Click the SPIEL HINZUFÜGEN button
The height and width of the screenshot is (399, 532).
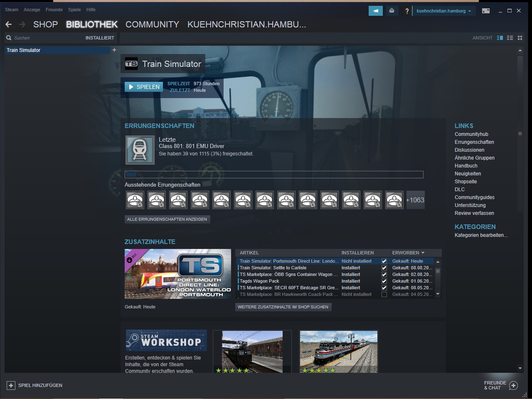pos(35,385)
